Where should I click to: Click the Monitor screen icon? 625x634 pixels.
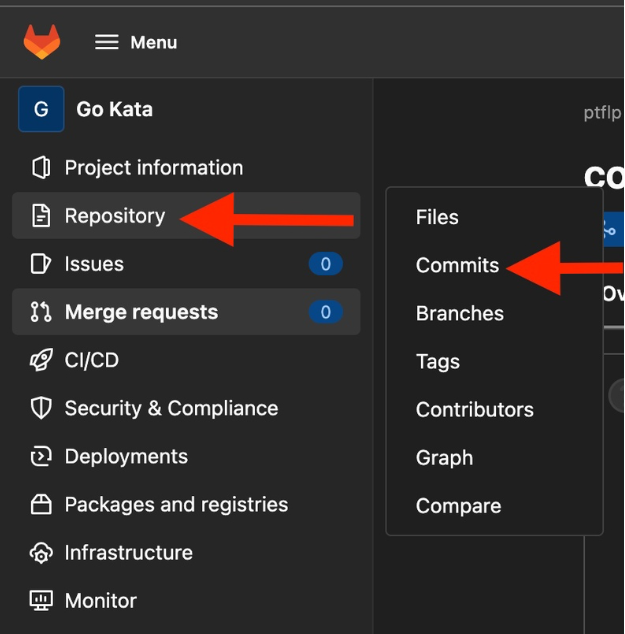point(41,600)
